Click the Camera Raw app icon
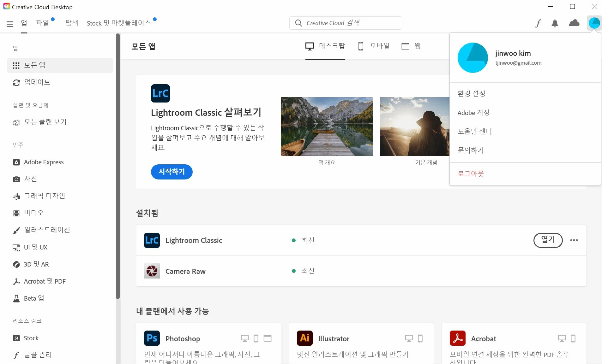602x364 pixels. tap(152, 271)
